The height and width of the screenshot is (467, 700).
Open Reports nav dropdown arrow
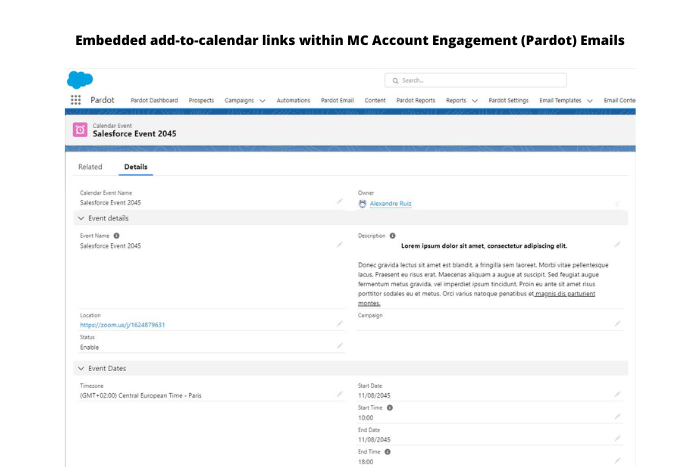pyautogui.click(x=475, y=101)
